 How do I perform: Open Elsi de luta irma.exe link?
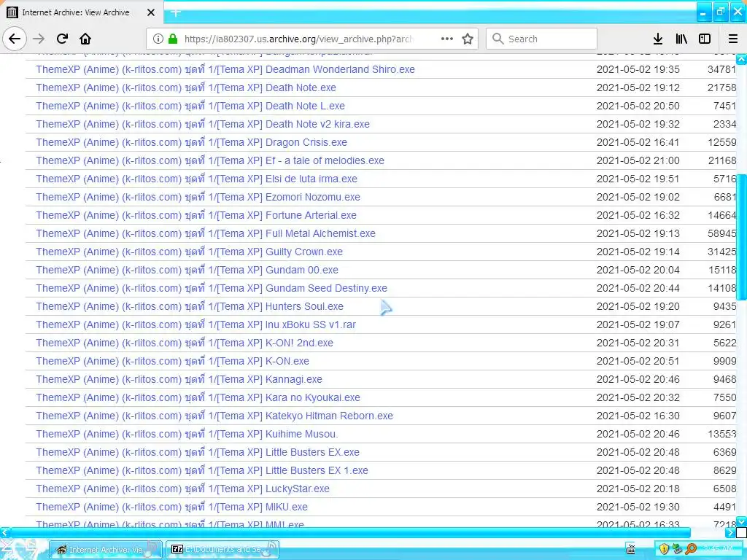196,179
